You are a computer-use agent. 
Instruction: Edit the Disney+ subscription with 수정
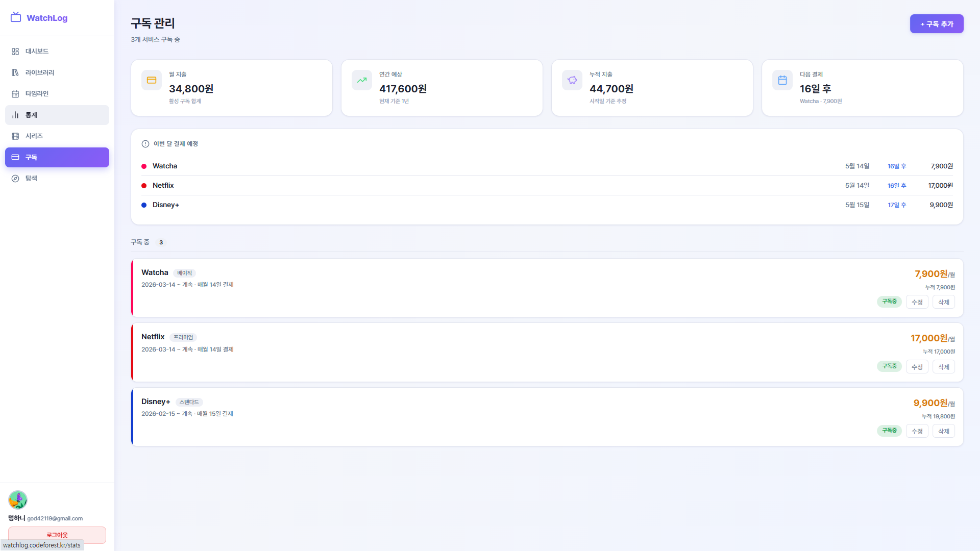pos(917,431)
